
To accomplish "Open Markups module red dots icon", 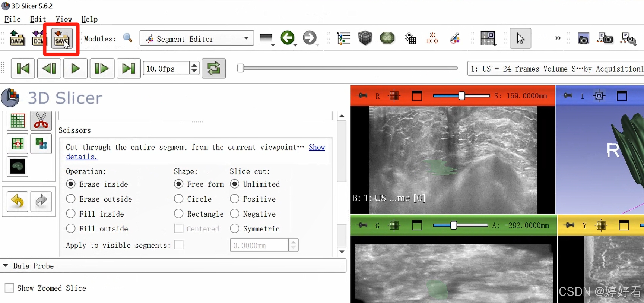I will coord(432,38).
